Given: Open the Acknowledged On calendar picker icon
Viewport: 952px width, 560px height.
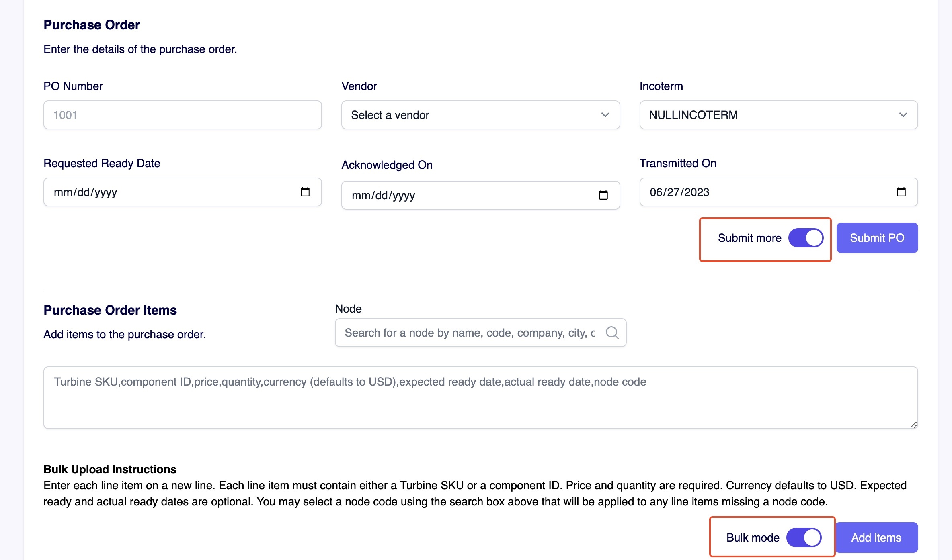Looking at the screenshot, I should pyautogui.click(x=603, y=195).
